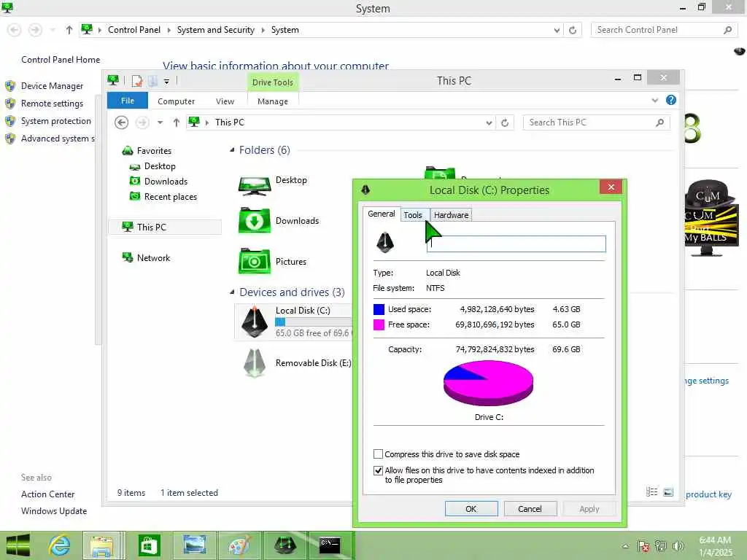Select Network in the navigation pane
Viewport: 747px width, 560px height.
pos(153,258)
